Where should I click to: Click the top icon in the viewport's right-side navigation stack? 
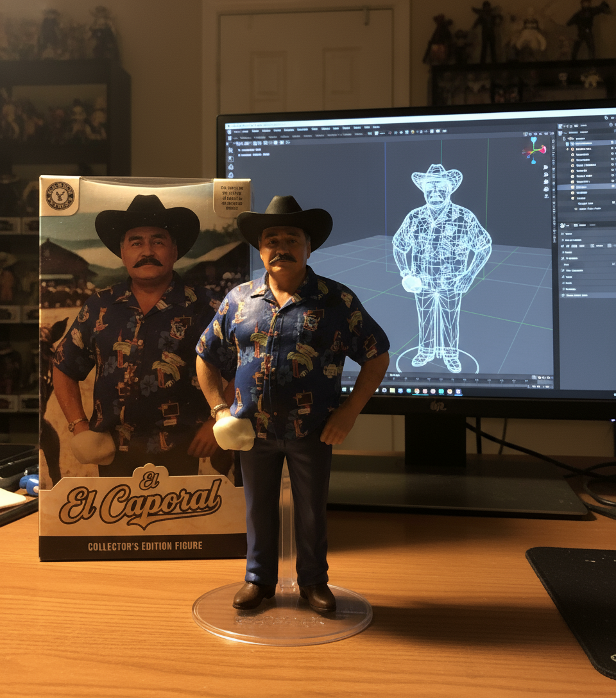click(545, 167)
